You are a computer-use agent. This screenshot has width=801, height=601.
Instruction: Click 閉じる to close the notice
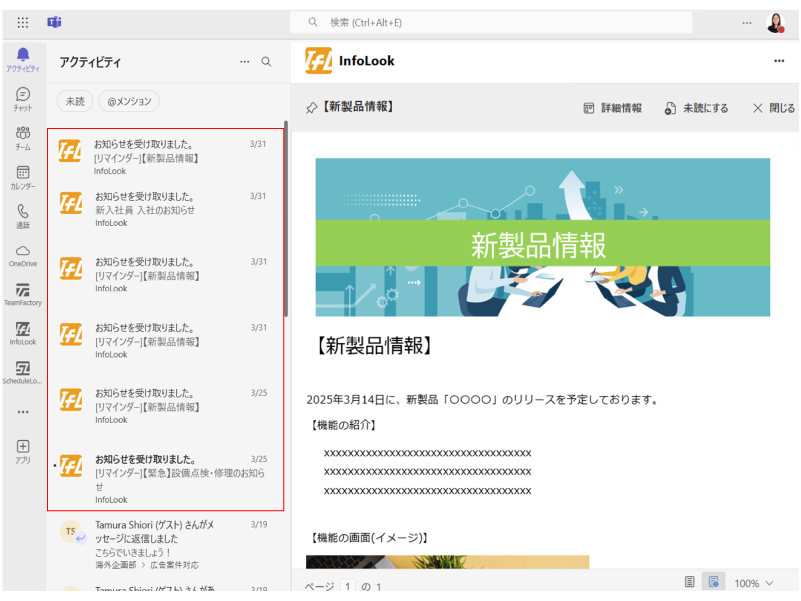(x=773, y=108)
